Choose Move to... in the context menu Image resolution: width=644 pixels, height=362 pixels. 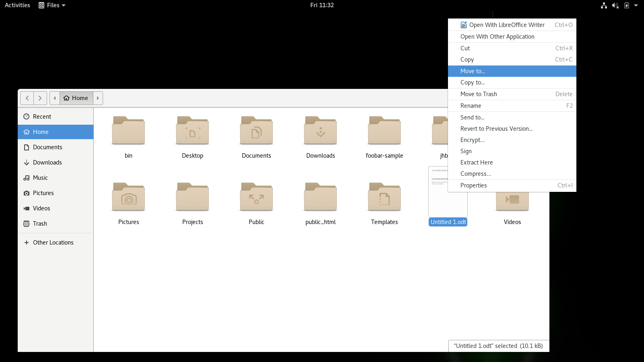(x=473, y=71)
